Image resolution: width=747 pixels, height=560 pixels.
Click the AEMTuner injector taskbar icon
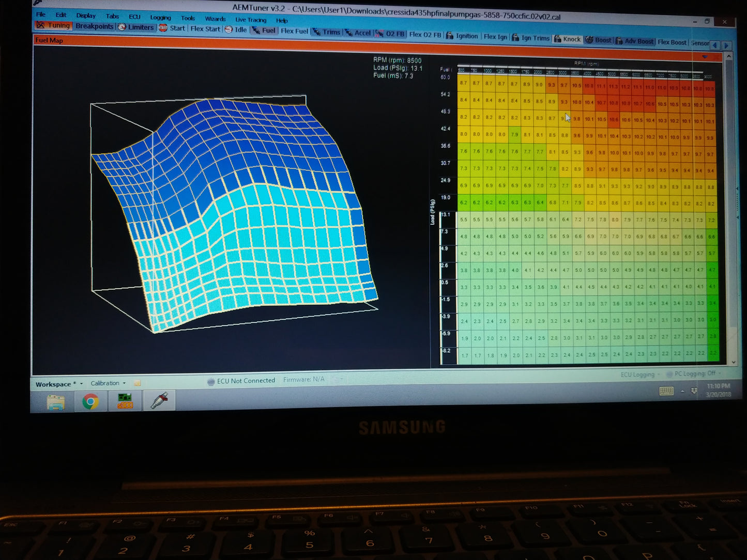tap(159, 400)
